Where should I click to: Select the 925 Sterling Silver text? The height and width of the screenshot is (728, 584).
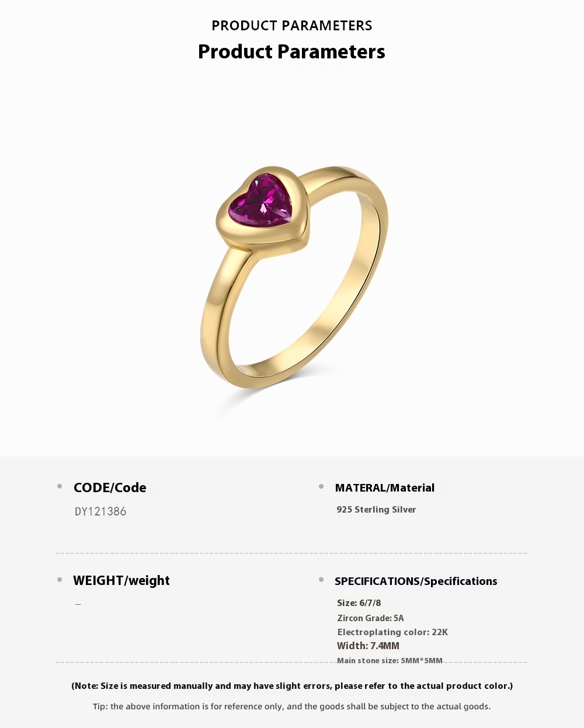[376, 510]
